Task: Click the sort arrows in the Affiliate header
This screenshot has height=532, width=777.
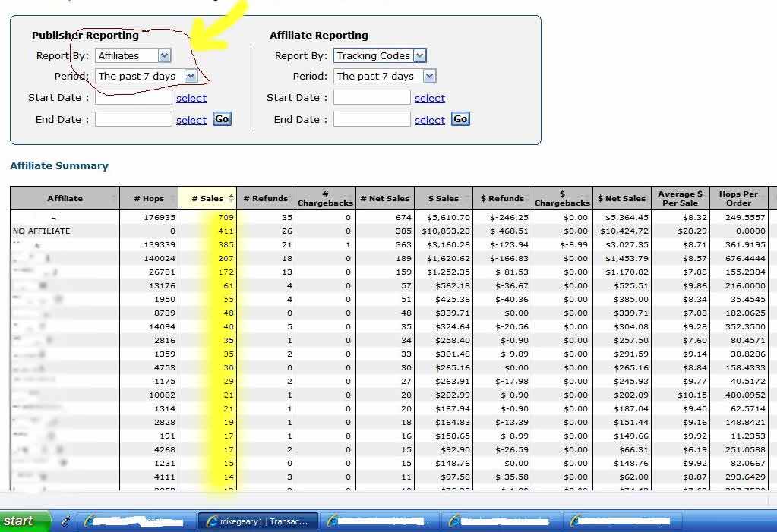Action: click(115, 198)
